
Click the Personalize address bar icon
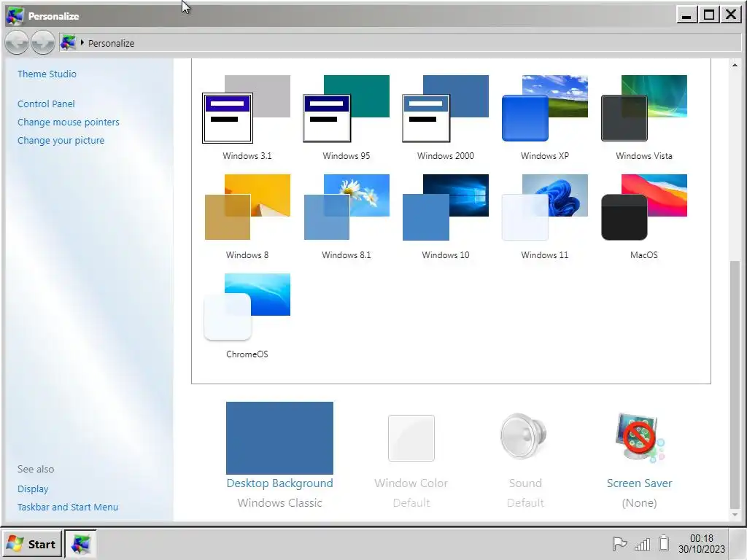pyautogui.click(x=68, y=42)
